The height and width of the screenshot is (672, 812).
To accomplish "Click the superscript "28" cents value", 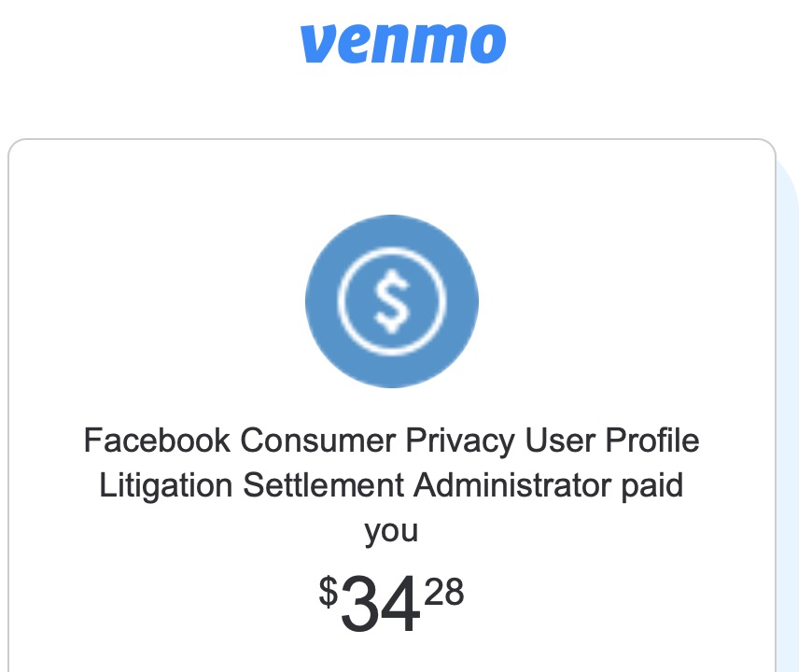I will pos(443,591).
